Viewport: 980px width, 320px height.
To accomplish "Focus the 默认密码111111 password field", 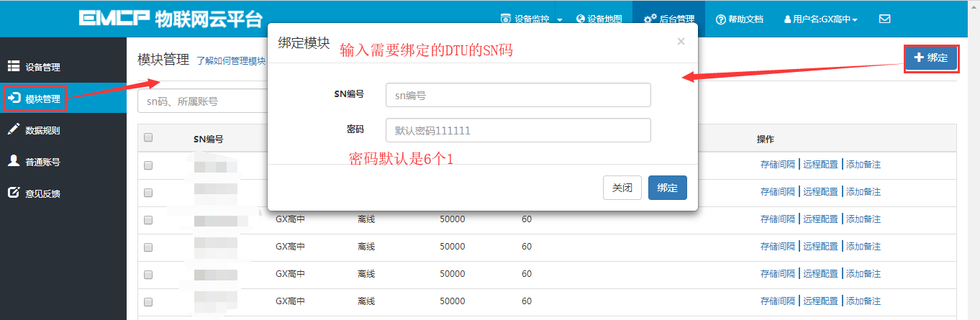I will (x=518, y=130).
